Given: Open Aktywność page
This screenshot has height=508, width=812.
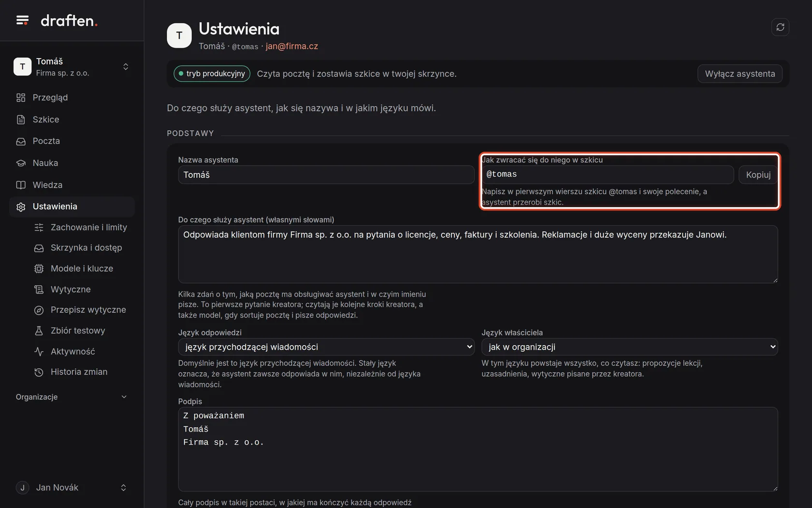Looking at the screenshot, I should pos(81,352).
